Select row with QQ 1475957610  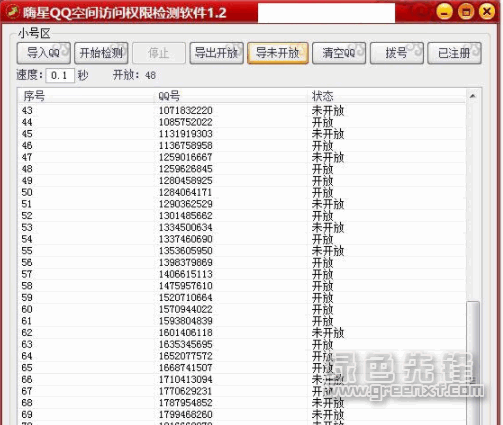click(x=242, y=286)
